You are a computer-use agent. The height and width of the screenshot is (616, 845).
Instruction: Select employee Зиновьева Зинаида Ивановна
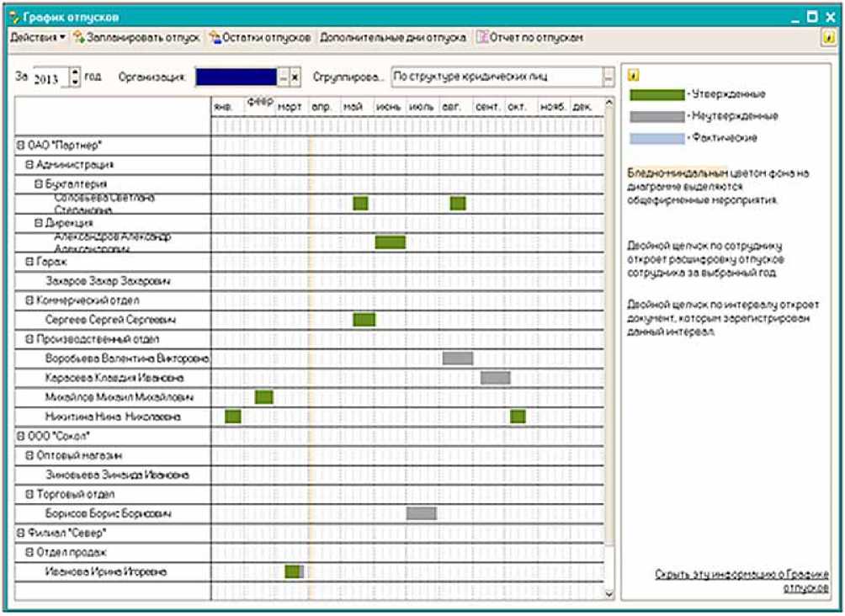[x=117, y=475]
